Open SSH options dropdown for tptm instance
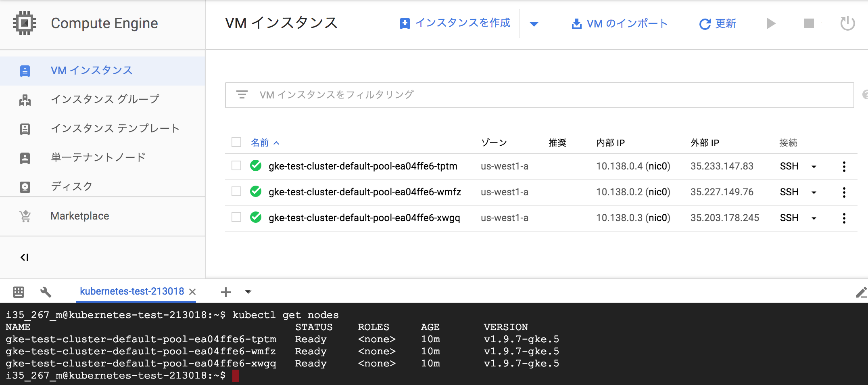This screenshot has height=385, width=868. (814, 167)
